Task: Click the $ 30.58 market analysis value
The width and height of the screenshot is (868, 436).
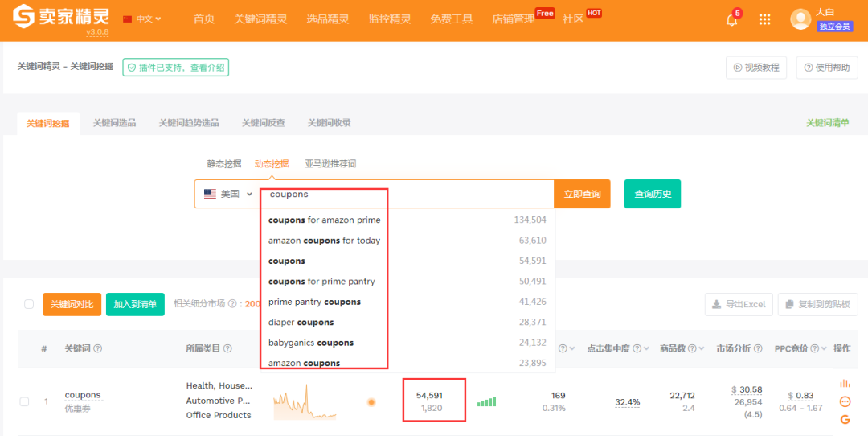Action: tap(746, 389)
